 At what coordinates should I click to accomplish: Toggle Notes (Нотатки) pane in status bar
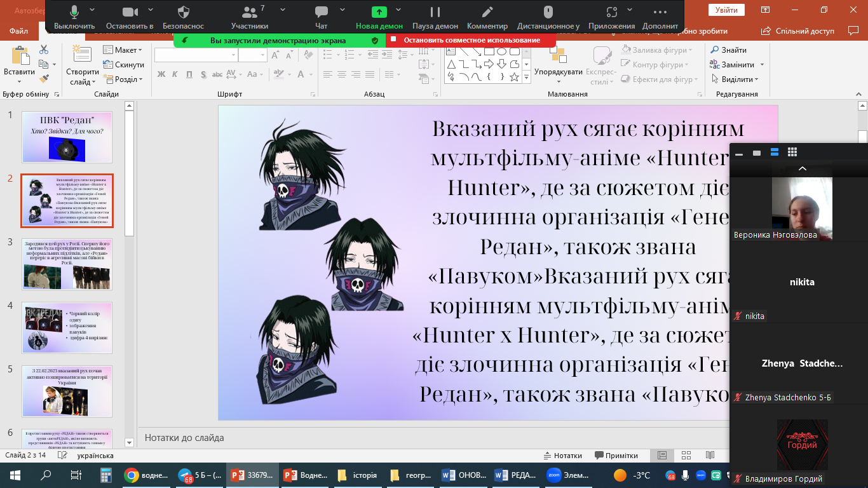click(x=563, y=456)
